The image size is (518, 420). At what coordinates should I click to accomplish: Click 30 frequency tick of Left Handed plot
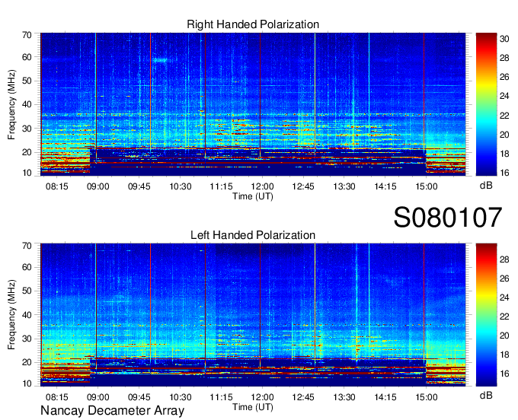point(27,339)
